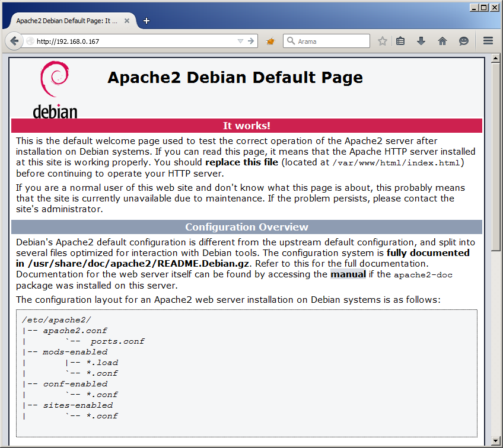Click the 'Apache2 Debian Default Page' title
Screen dimensions: 503x448
[235, 78]
